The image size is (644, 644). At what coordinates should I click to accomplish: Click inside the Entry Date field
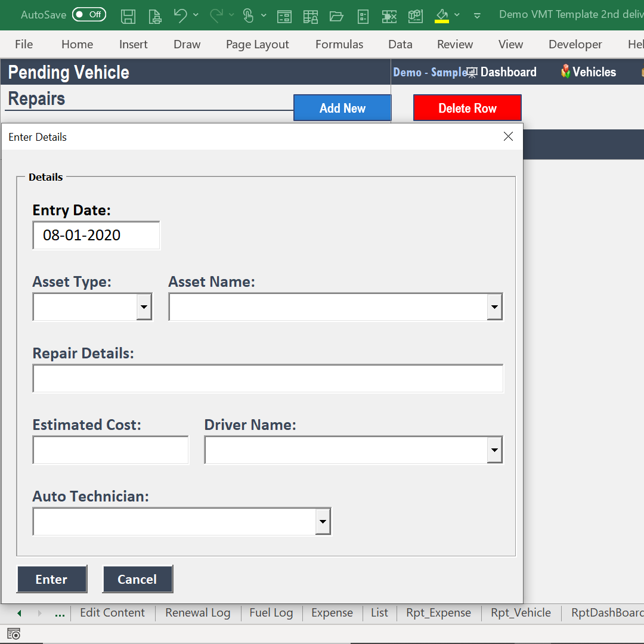click(x=95, y=235)
